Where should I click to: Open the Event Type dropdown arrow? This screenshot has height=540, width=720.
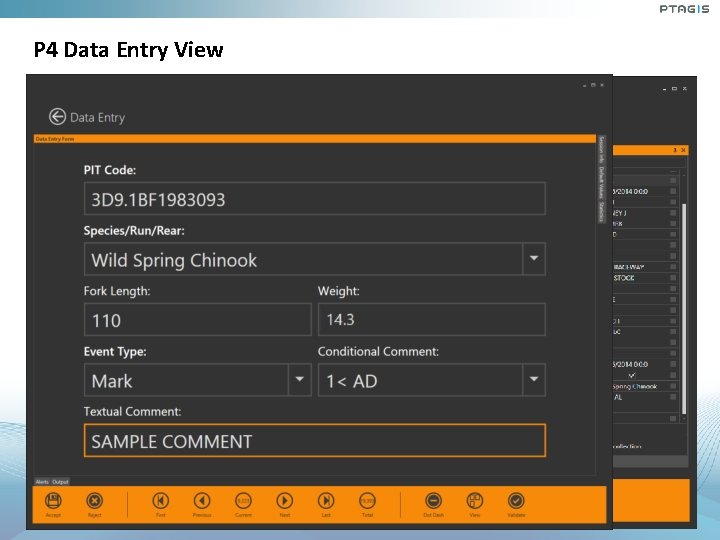tap(300, 380)
